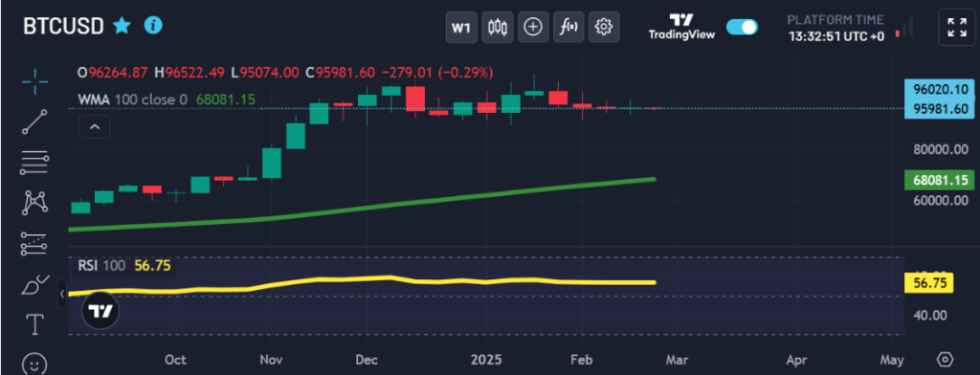This screenshot has width=980, height=375.
Task: Click the connection signal strength indicator
Action: 904,27
